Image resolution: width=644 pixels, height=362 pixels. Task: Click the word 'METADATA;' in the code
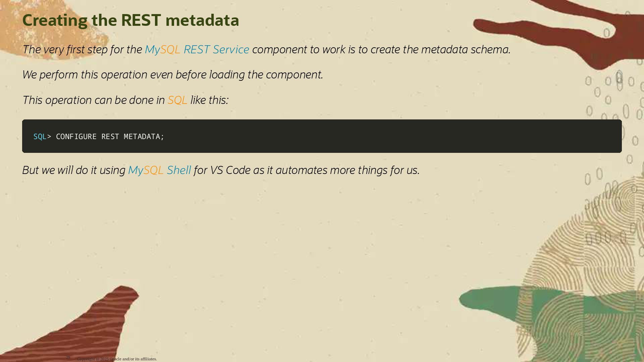144,136
